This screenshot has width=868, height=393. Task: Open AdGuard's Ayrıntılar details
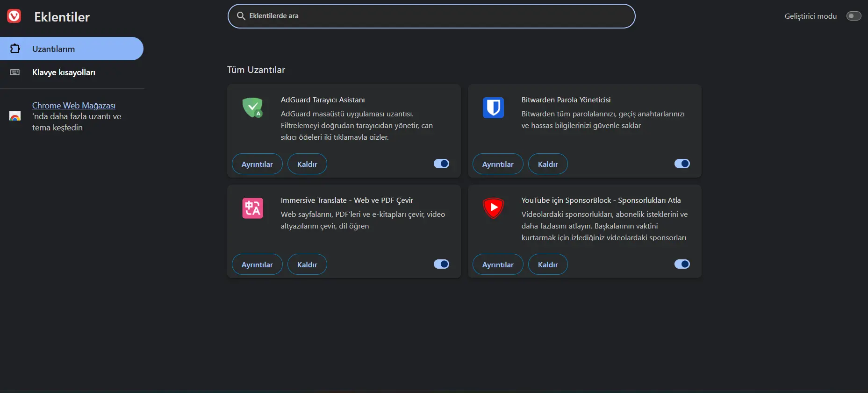(257, 164)
